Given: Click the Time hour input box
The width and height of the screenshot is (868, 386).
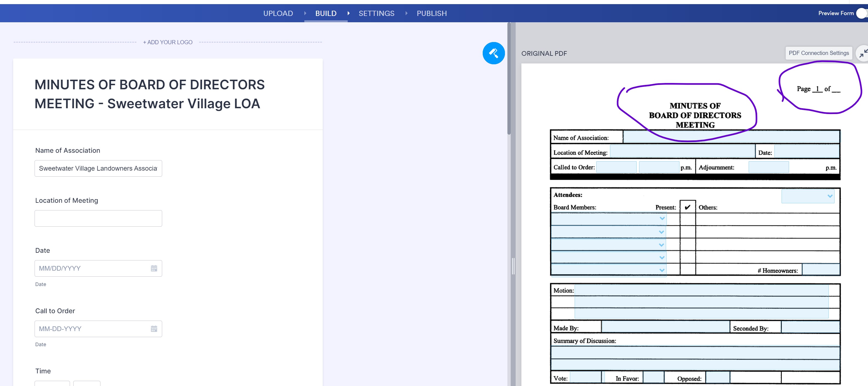Looking at the screenshot, I should [x=52, y=384].
